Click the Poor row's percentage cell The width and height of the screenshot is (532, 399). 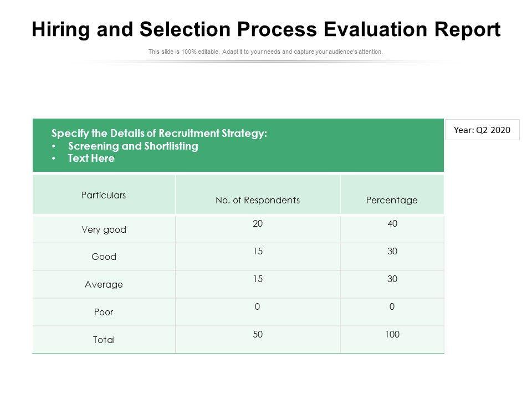click(392, 306)
